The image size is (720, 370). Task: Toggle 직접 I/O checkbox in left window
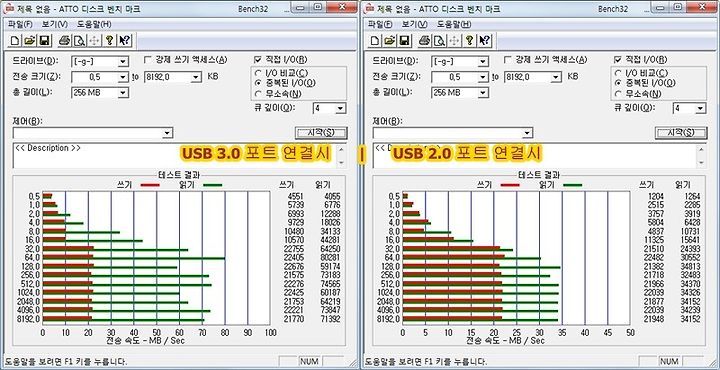[258, 60]
